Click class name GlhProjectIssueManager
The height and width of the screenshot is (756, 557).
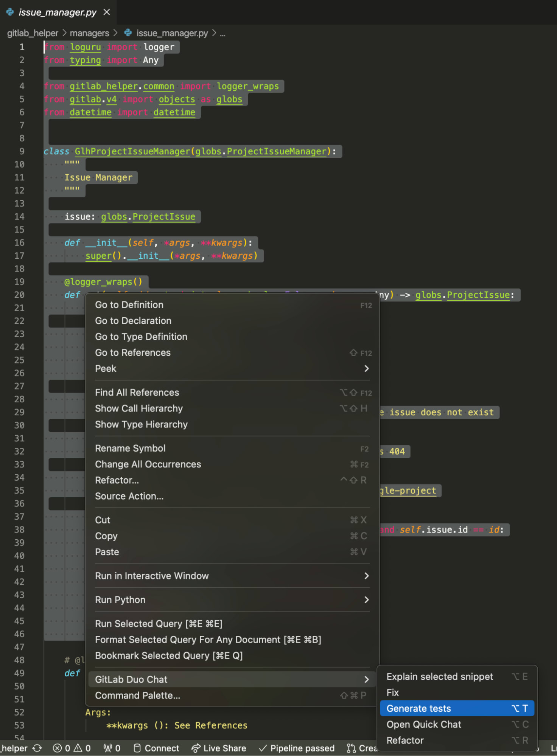click(132, 151)
